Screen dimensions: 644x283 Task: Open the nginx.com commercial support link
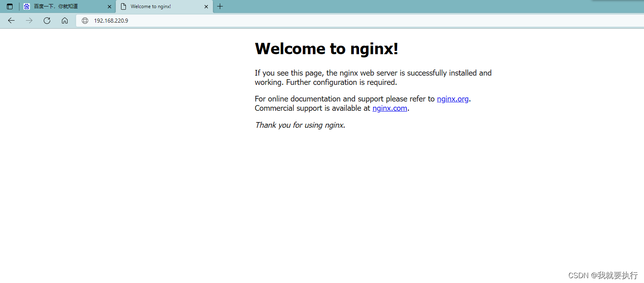(390, 108)
